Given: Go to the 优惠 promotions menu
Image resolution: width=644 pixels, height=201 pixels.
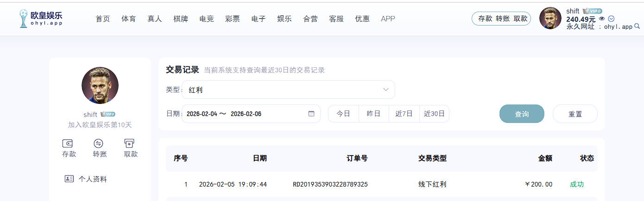Looking at the screenshot, I should 362,19.
